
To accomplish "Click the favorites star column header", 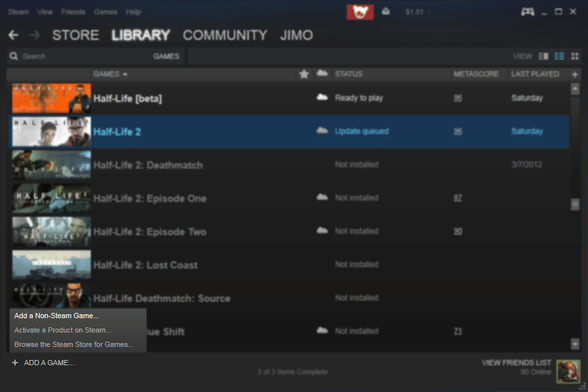I will point(304,74).
